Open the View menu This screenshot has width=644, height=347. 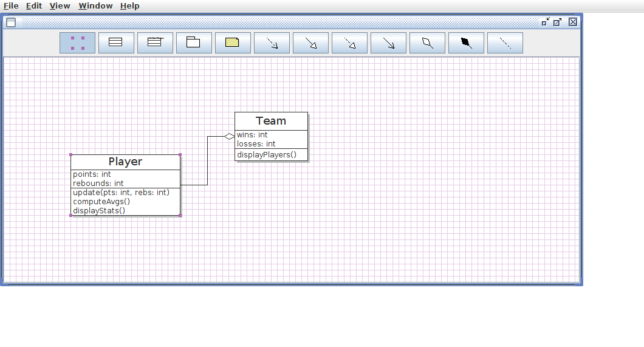point(60,5)
